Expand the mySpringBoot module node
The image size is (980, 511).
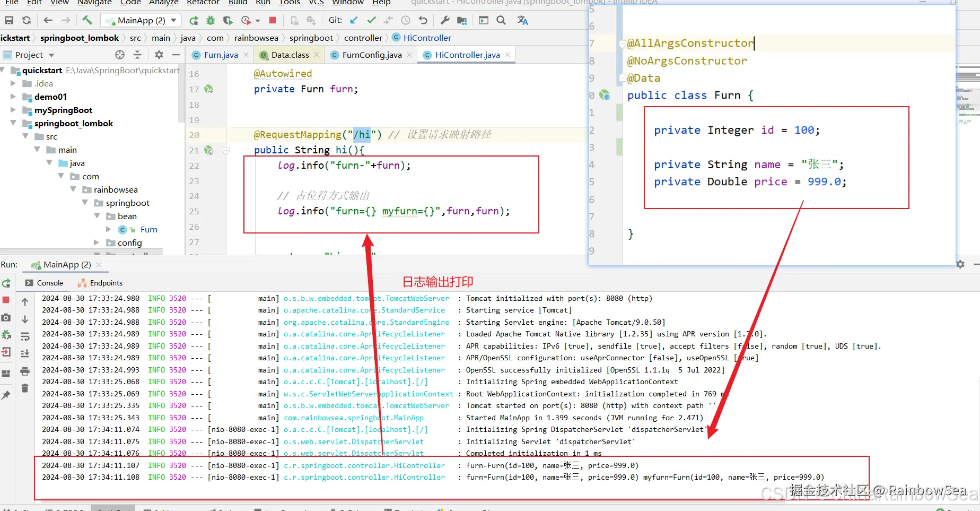pos(13,110)
